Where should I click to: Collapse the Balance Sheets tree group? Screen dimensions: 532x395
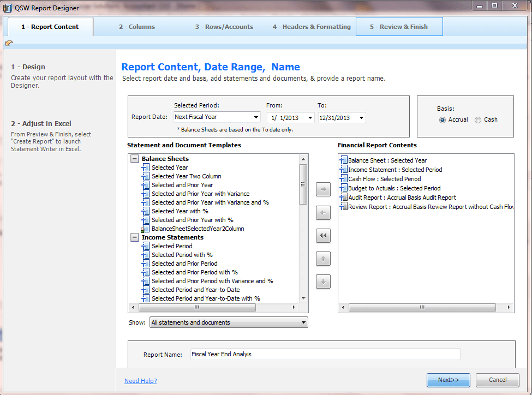[135, 159]
